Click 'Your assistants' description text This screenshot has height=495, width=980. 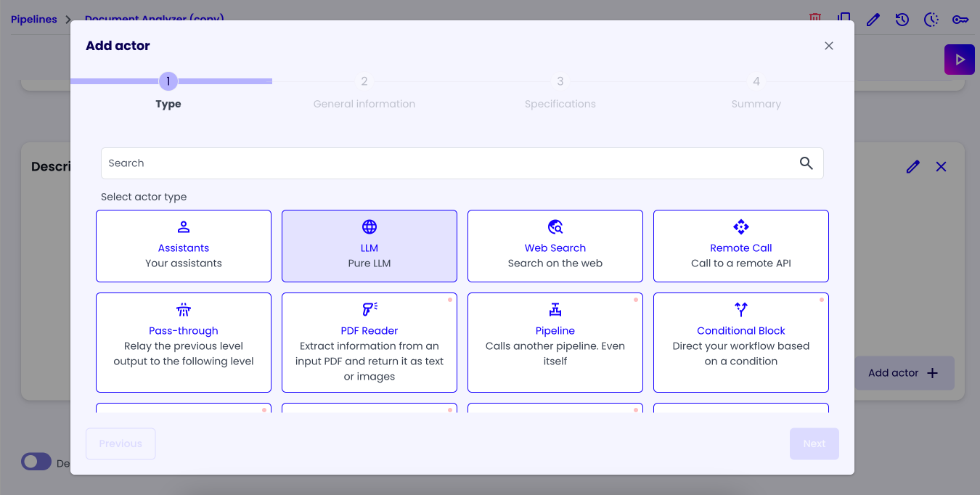coord(184,263)
